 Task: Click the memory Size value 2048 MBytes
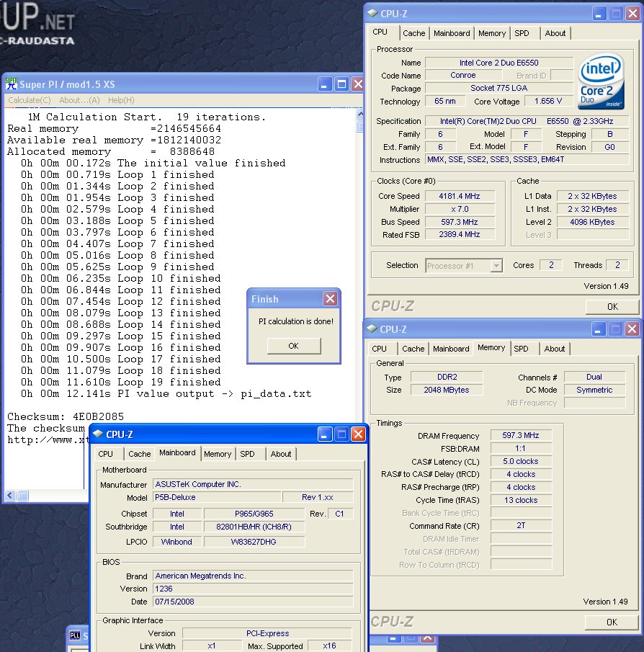(447, 390)
